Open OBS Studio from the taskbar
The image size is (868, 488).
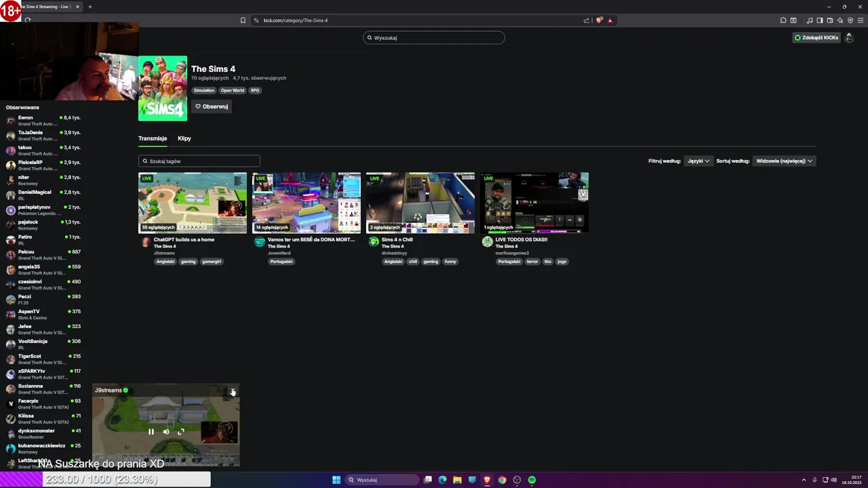click(x=517, y=480)
